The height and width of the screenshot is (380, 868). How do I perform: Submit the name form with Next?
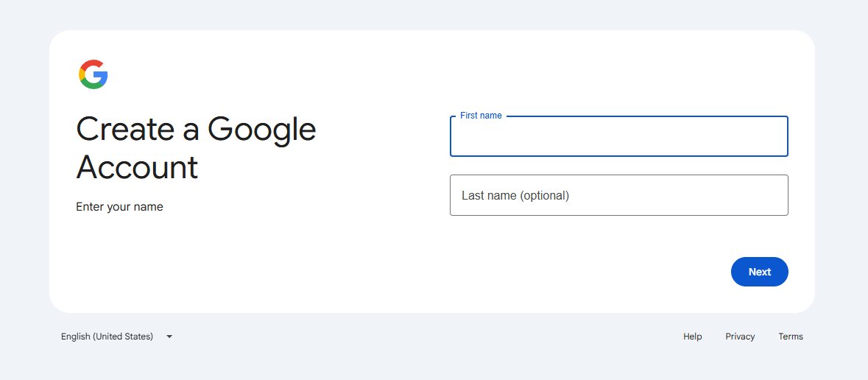(x=760, y=272)
